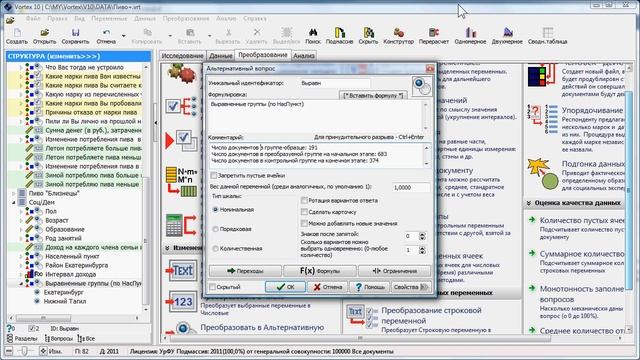The image size is (640, 360).
Task: Select the Порядковая scale type
Action: [x=216, y=229]
